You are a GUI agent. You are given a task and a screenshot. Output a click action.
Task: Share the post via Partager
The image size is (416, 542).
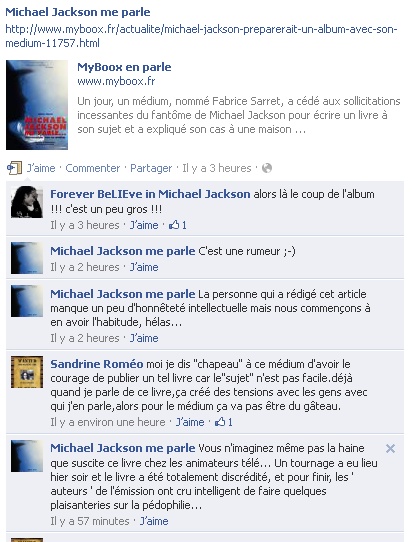coord(151,168)
